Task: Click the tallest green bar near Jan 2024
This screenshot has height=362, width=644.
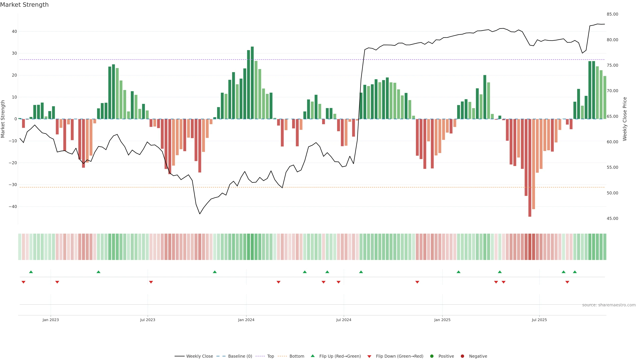Action: pyautogui.click(x=252, y=82)
